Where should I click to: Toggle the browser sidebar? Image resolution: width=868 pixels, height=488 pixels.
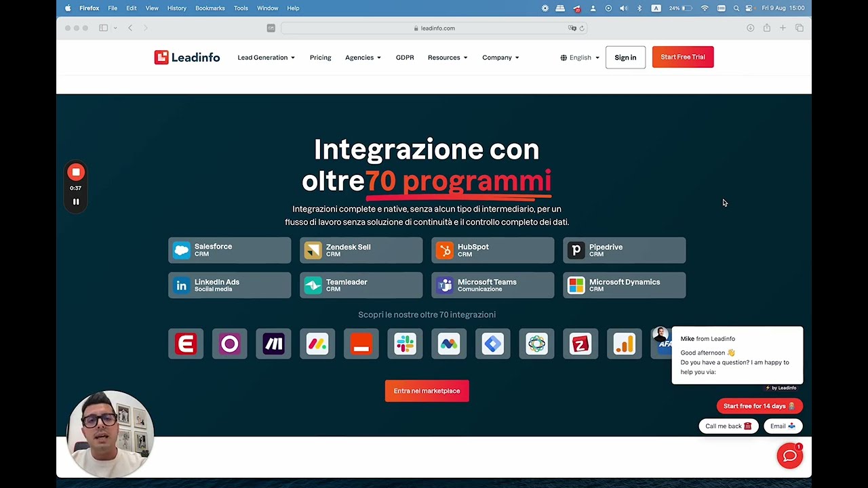click(x=103, y=28)
